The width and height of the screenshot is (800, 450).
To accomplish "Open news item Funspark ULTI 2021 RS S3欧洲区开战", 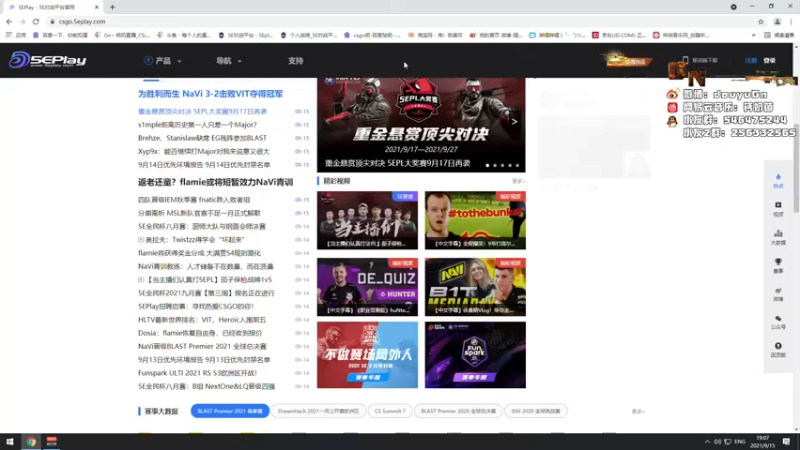I will click(197, 373).
